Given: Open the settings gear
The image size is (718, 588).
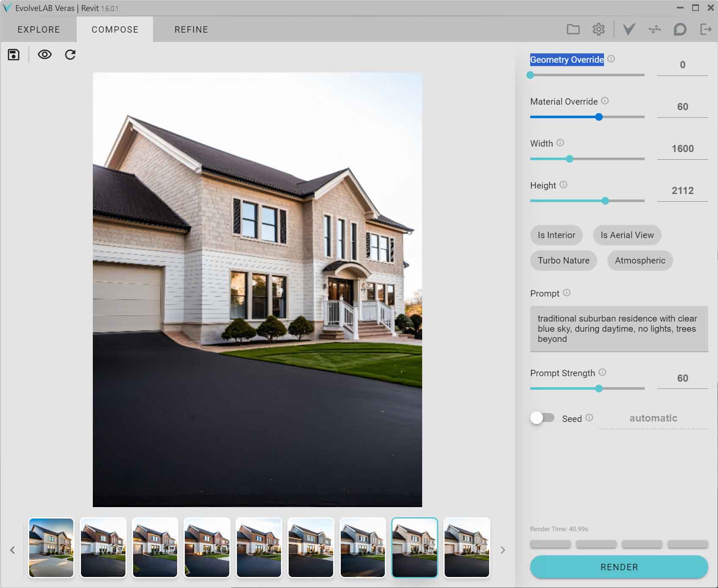Looking at the screenshot, I should point(598,29).
